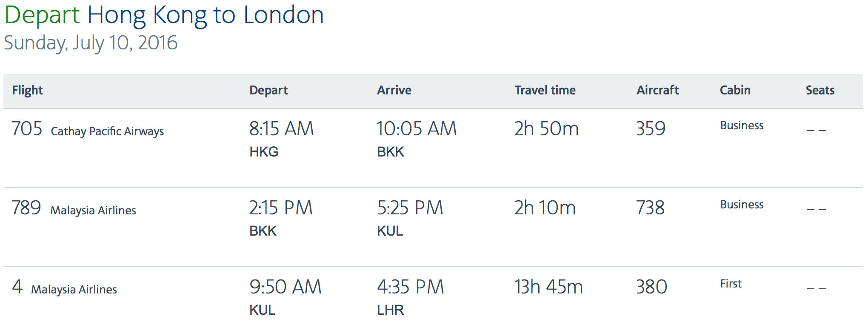Select flight 4 Malaysia Airlines
The image size is (868, 336).
pyautogui.click(x=64, y=288)
